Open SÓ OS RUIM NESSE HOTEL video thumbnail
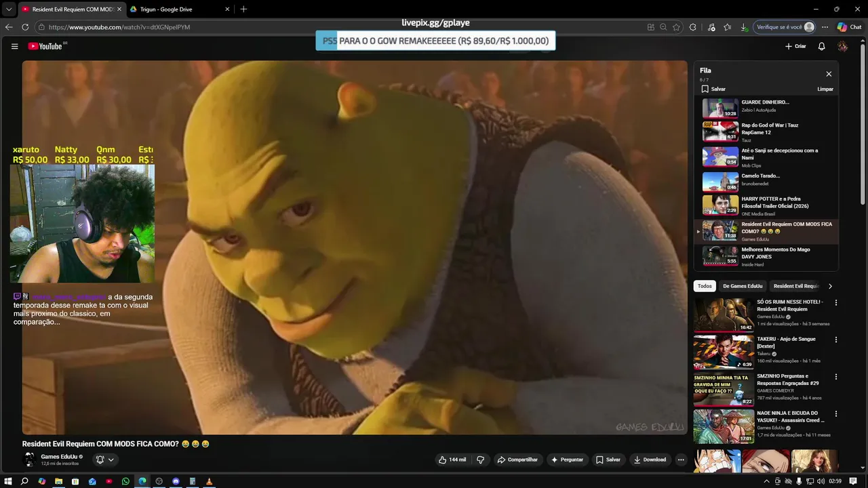The width and height of the screenshot is (868, 488). click(x=724, y=315)
